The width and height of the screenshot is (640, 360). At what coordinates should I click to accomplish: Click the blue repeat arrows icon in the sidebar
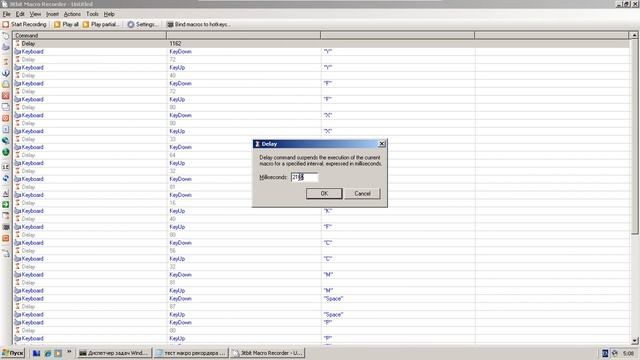[6, 178]
